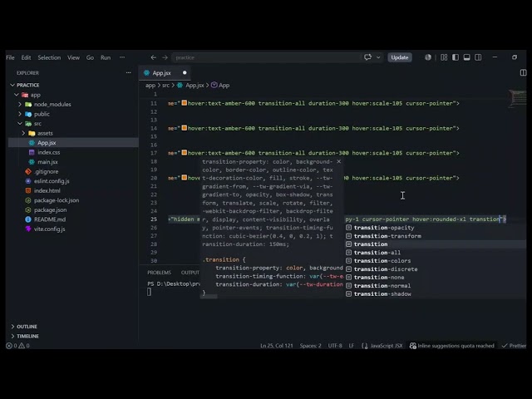
Task: Click the errors and warnings status indicator
Action: point(18,346)
